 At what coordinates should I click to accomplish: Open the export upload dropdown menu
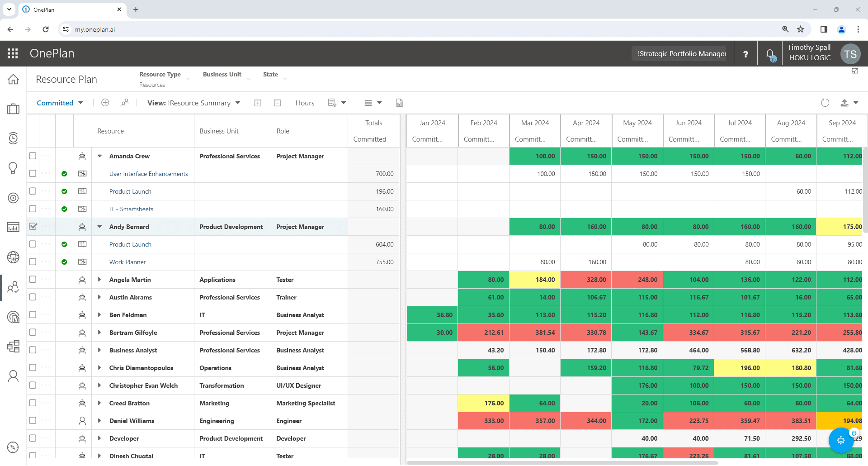pos(849,103)
